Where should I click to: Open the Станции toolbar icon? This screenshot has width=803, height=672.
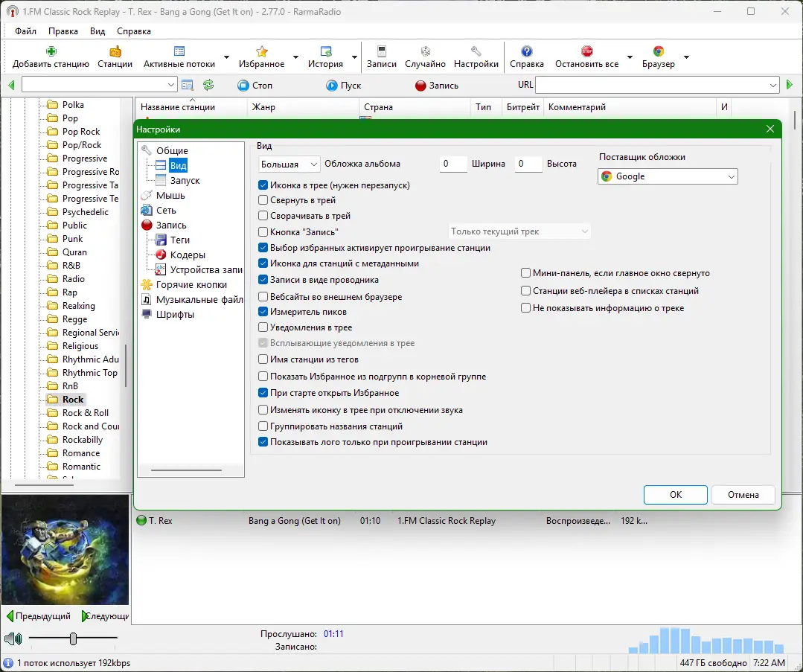click(115, 52)
